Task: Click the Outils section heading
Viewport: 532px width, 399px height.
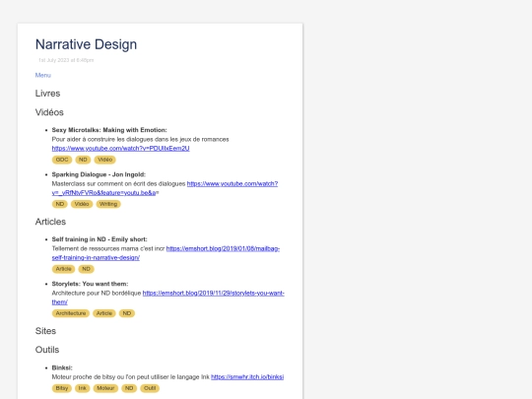Action: tap(47, 350)
